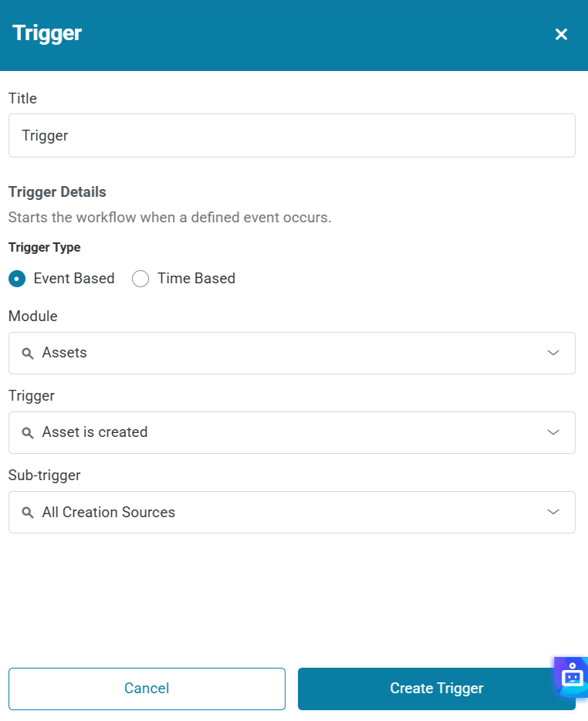Focus the Title input field
The height and width of the screenshot is (721, 588).
[292, 136]
